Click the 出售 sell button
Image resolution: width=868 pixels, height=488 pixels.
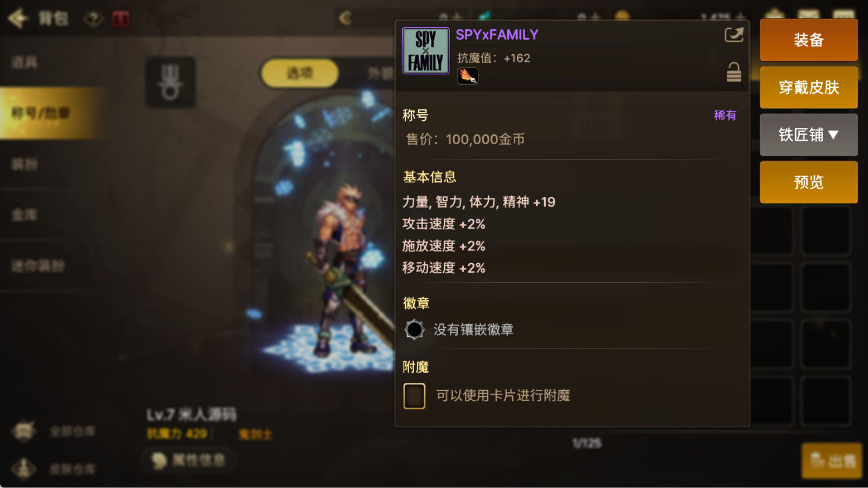tap(832, 461)
